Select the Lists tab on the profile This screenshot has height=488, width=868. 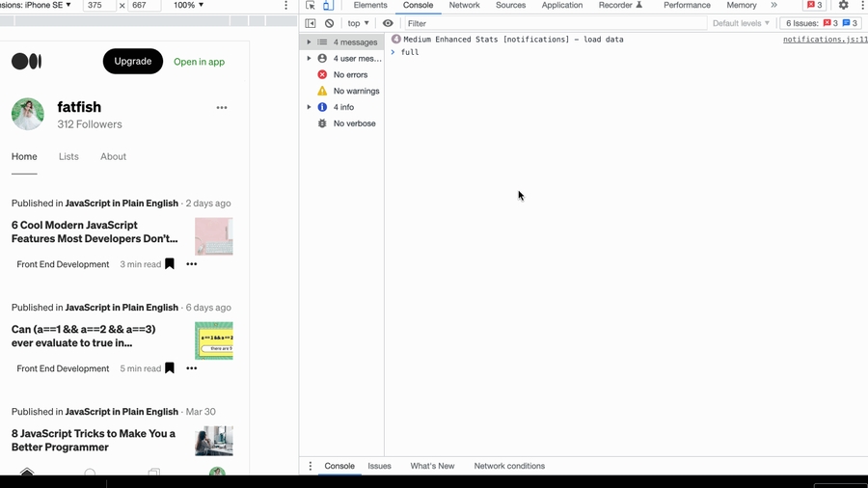[68, 156]
